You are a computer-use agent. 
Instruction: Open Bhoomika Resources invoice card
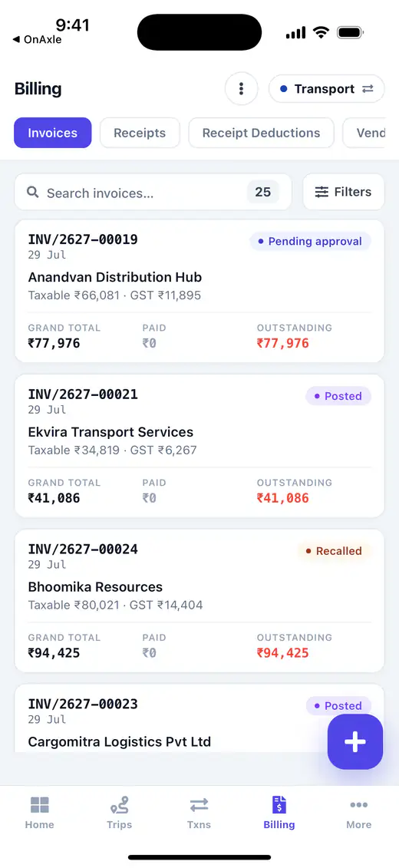(x=199, y=601)
